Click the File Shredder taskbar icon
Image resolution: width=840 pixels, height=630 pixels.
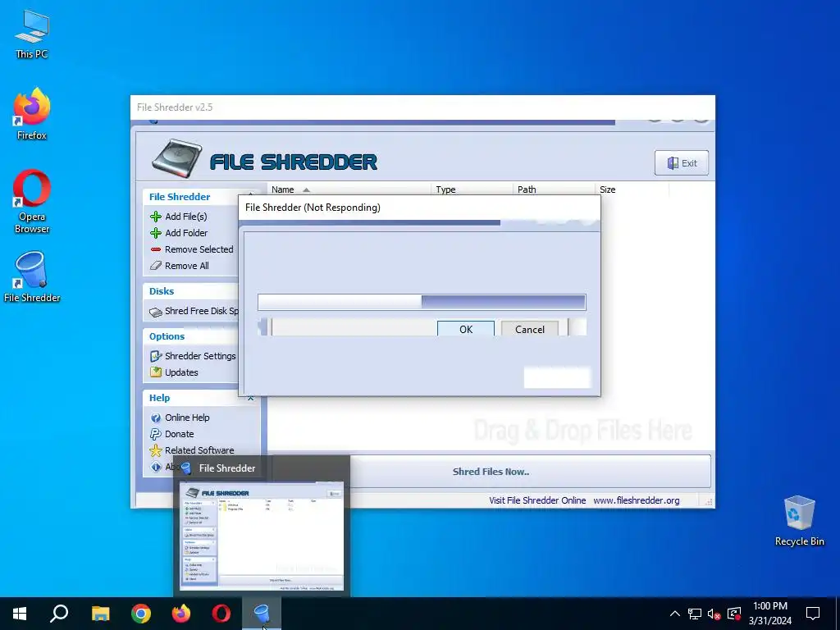click(262, 614)
